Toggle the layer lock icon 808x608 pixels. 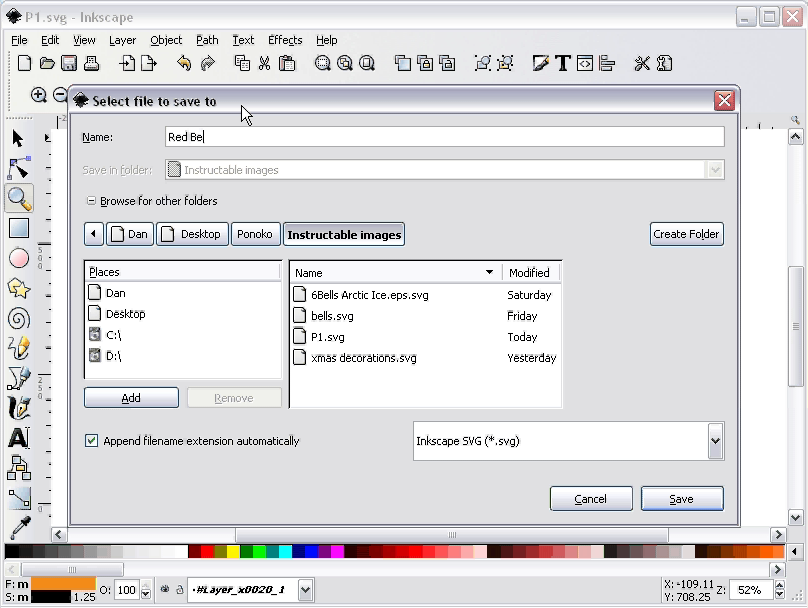(x=179, y=589)
